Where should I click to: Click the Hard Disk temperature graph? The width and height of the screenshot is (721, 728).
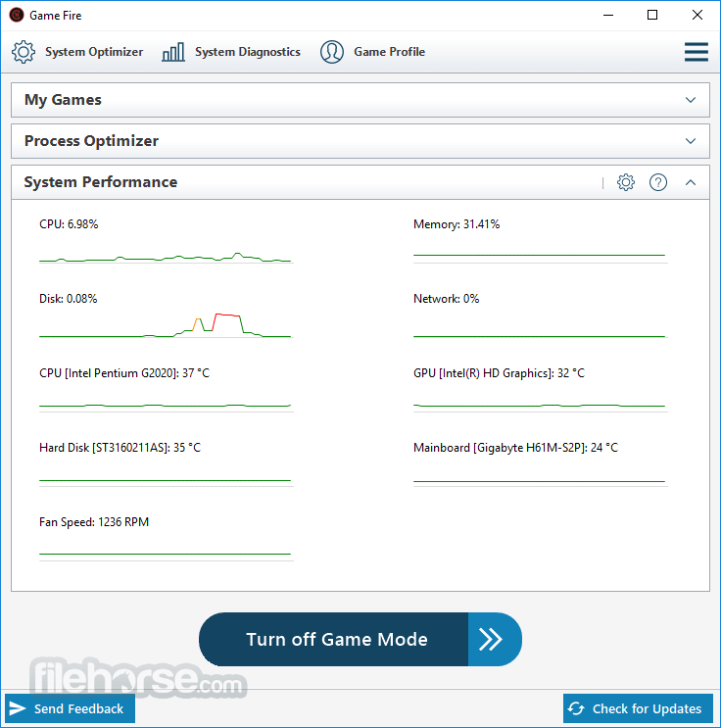click(x=167, y=482)
